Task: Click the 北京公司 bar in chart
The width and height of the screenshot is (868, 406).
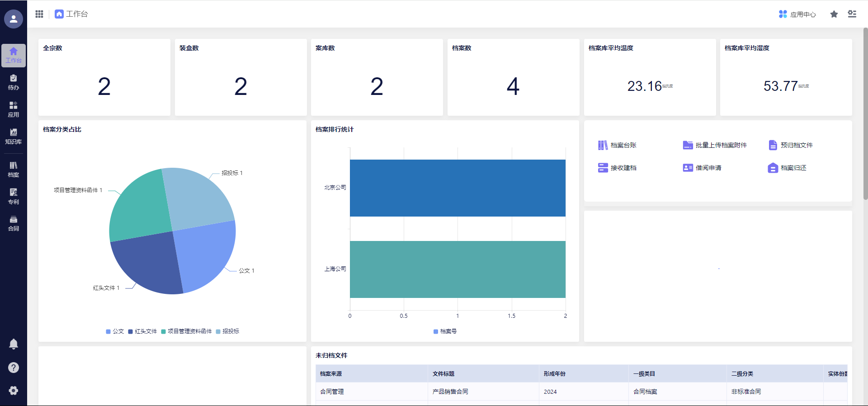Action: click(x=458, y=188)
